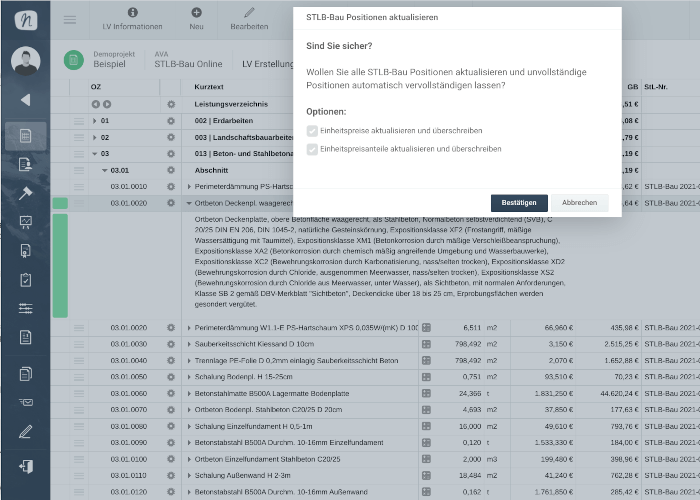Open the mail list sidebar icon

pos(25,402)
